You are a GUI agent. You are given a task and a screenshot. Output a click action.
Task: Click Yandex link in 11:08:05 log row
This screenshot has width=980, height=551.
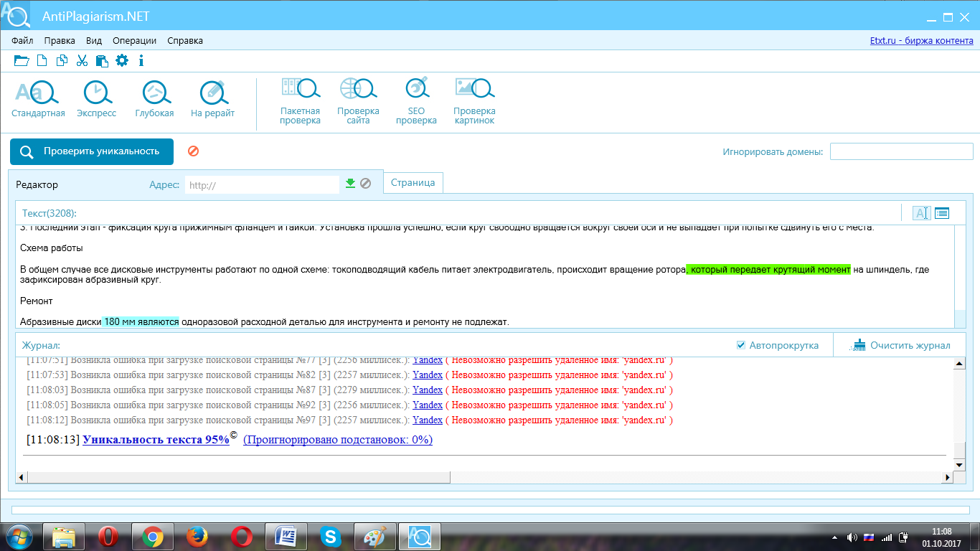[x=428, y=405]
